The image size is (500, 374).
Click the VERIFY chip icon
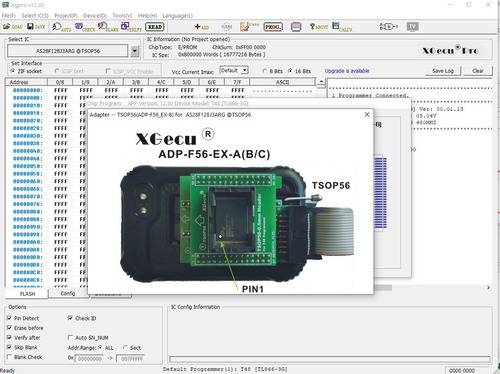tap(131, 27)
